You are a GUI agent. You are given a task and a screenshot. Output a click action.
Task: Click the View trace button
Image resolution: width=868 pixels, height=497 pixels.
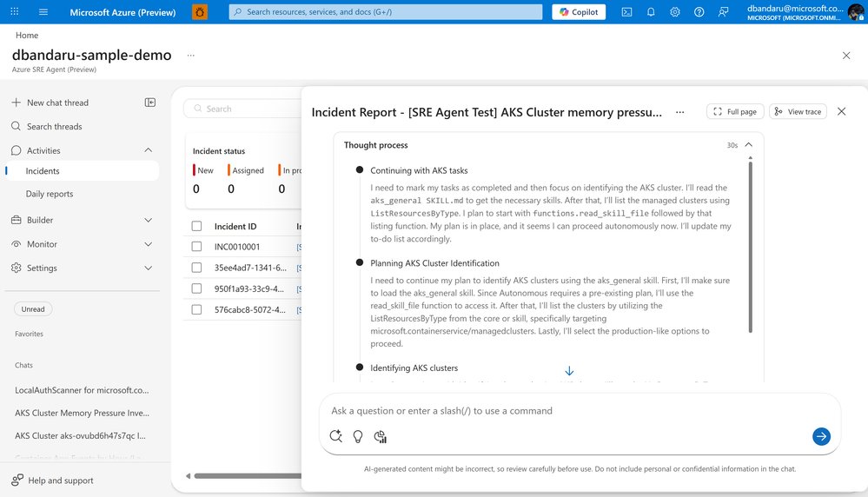coord(798,111)
